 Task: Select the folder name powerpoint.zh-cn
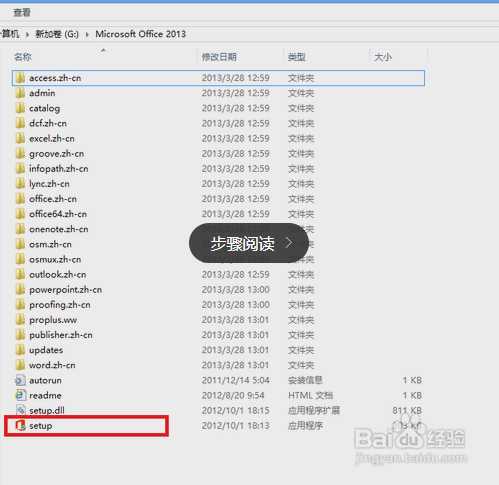point(65,290)
